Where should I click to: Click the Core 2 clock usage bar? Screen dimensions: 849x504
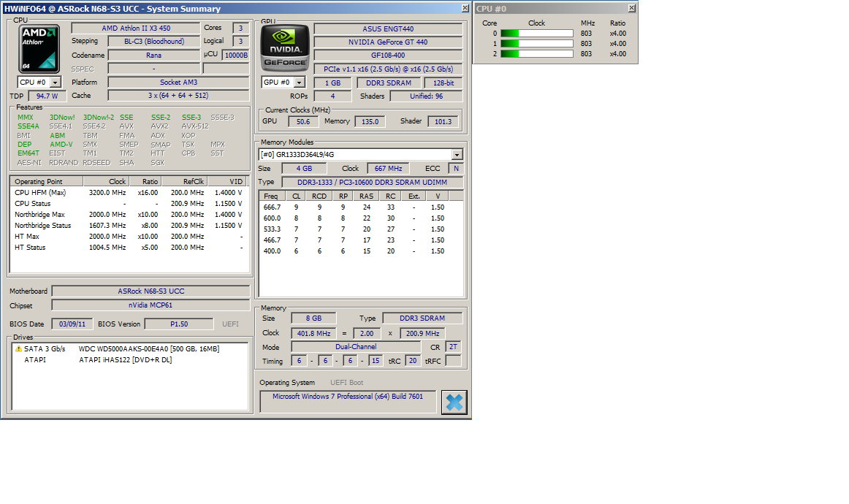coord(536,54)
